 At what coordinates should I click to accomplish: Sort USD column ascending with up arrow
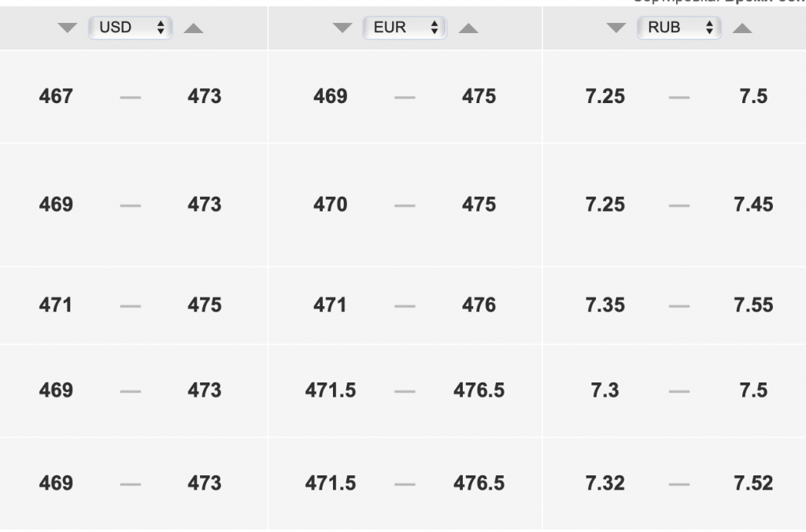click(194, 28)
